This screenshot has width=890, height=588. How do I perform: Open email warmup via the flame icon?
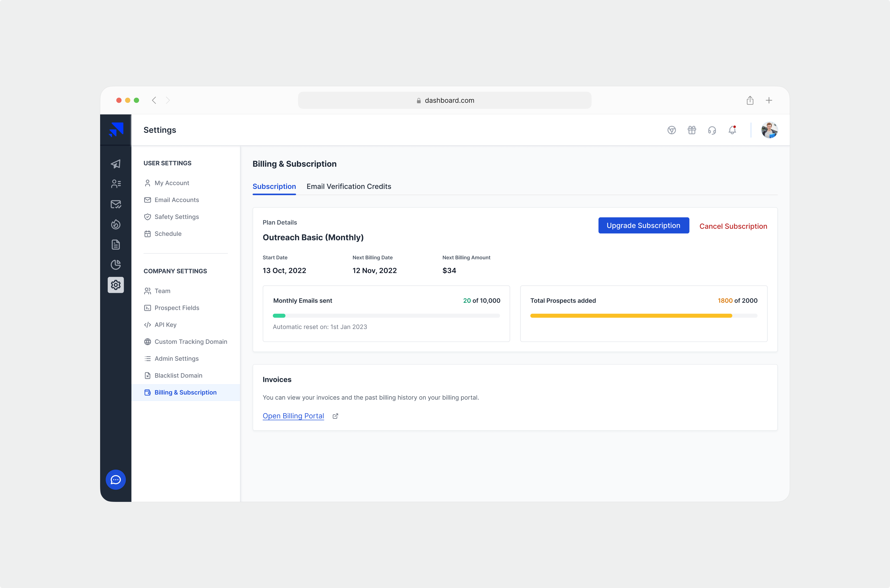116,224
